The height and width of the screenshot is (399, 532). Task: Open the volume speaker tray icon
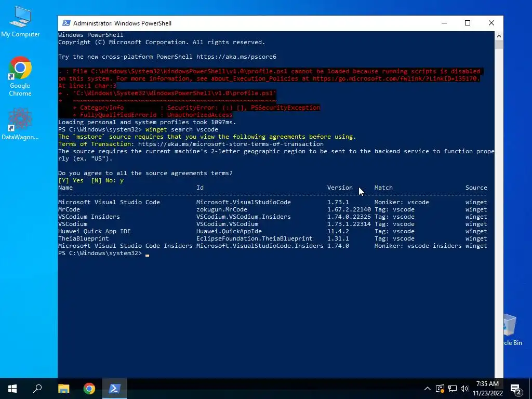tap(464, 389)
